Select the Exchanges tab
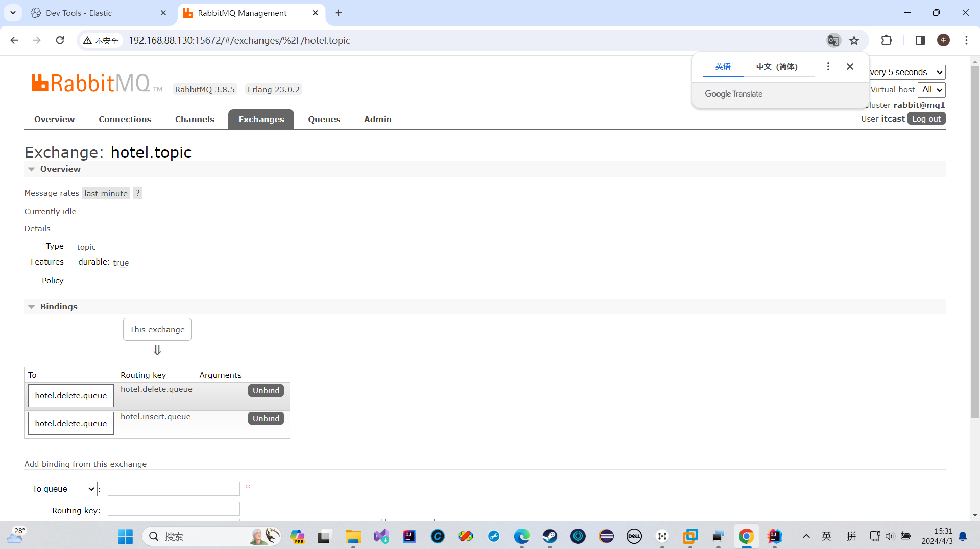 (x=261, y=119)
